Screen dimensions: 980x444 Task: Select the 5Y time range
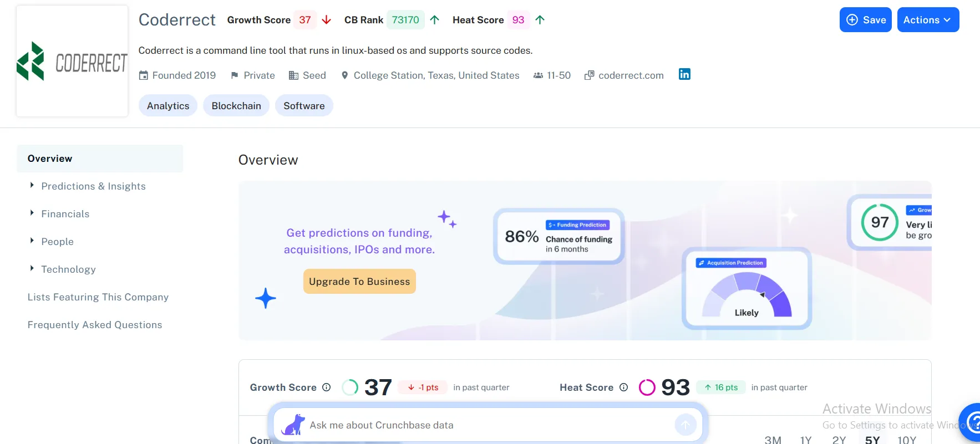point(872,440)
